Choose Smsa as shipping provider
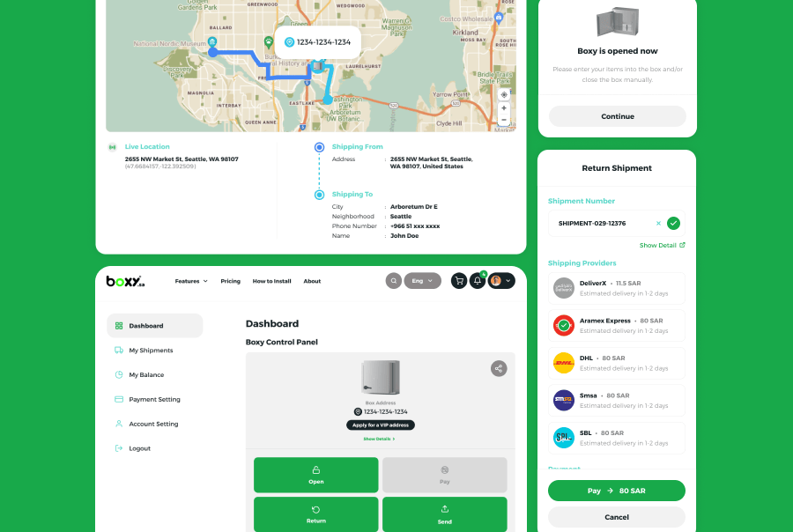Screen dimensions: 793x532 pyautogui.click(x=616, y=400)
